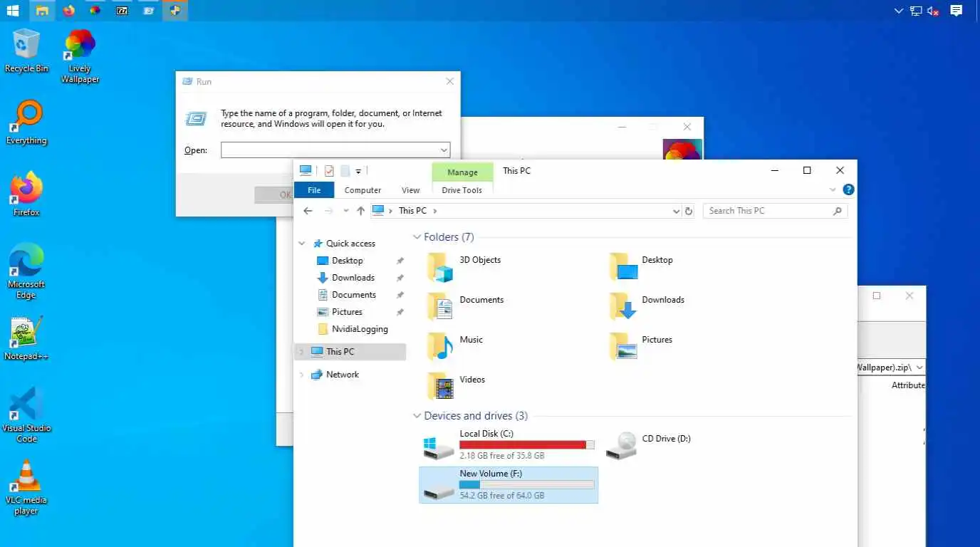Screen dimensions: 980x547
Task: Click the Manage contextual tab header
Action: 462,172
